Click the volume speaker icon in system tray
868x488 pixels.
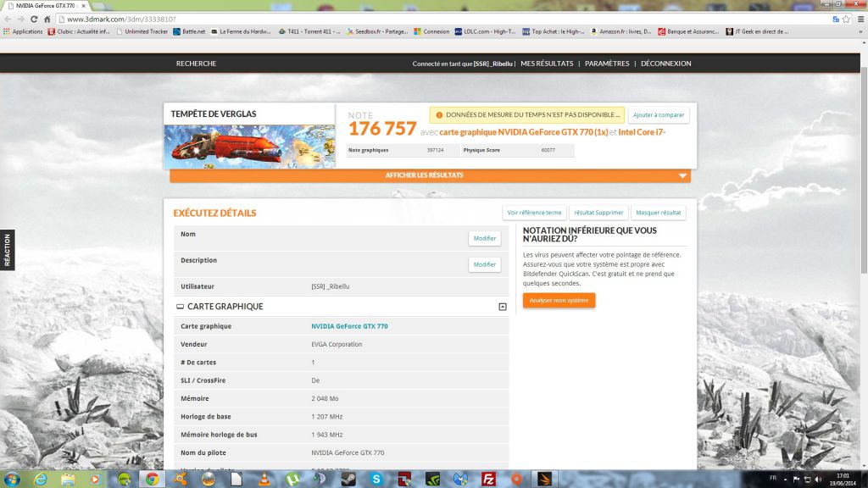(818, 480)
